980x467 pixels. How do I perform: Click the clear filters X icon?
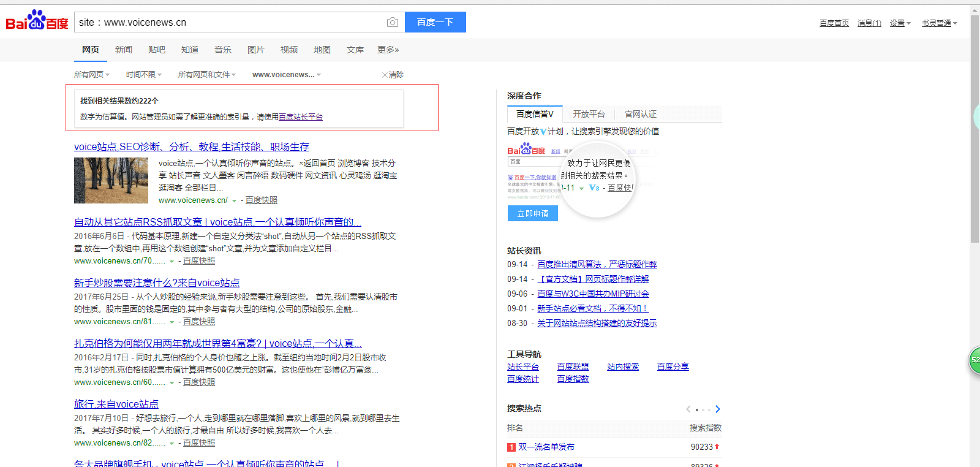pyautogui.click(x=385, y=75)
